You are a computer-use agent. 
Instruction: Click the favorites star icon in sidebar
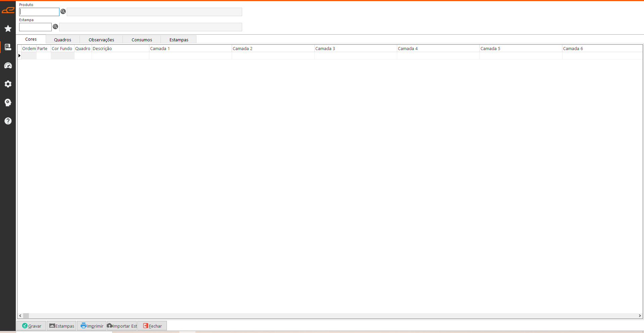8,29
